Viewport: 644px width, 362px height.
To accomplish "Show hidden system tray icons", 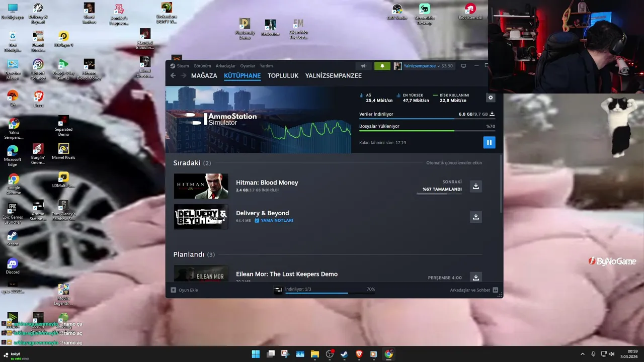I will (x=583, y=354).
